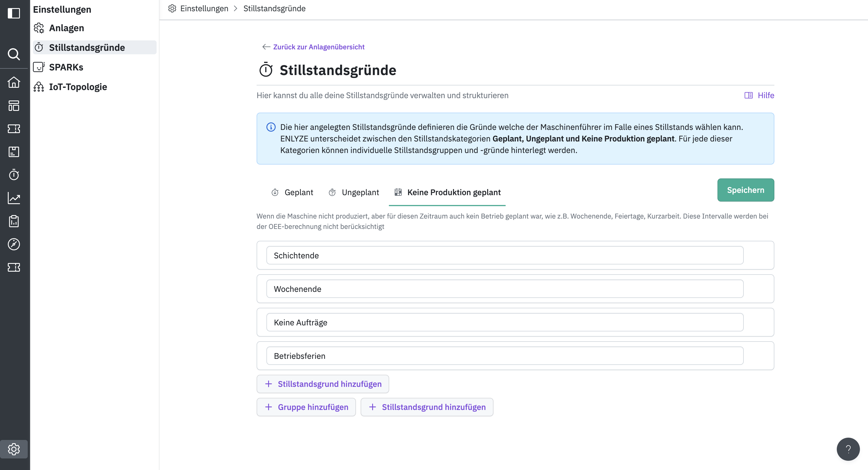Image resolution: width=868 pixels, height=470 pixels.
Task: Go to home via house icon
Action: coord(14,83)
